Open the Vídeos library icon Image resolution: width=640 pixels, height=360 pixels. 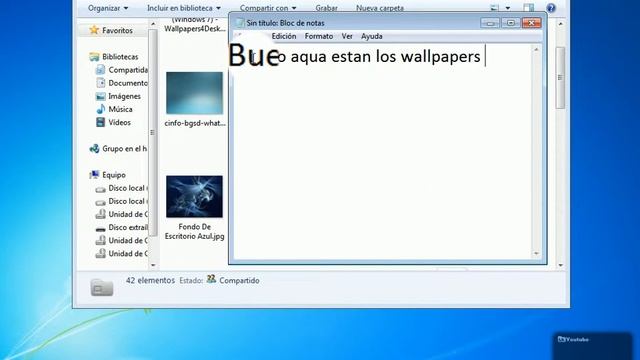click(x=100, y=122)
